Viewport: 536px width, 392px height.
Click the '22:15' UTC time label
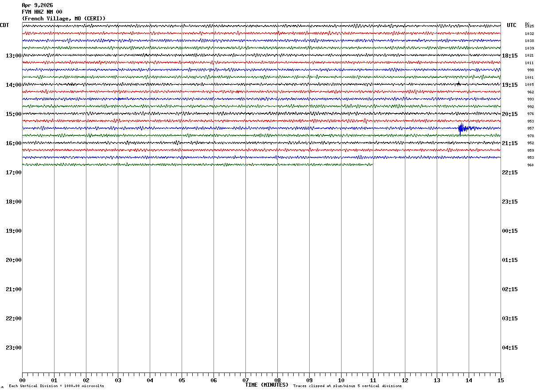tap(510, 173)
